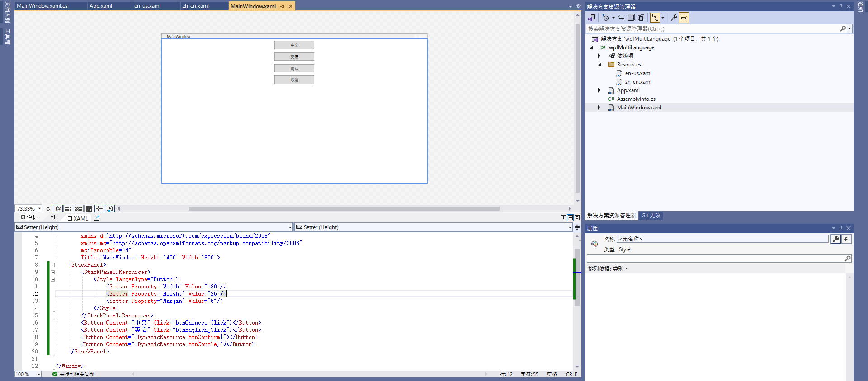Toggle snap to gridlines button

tap(79, 209)
